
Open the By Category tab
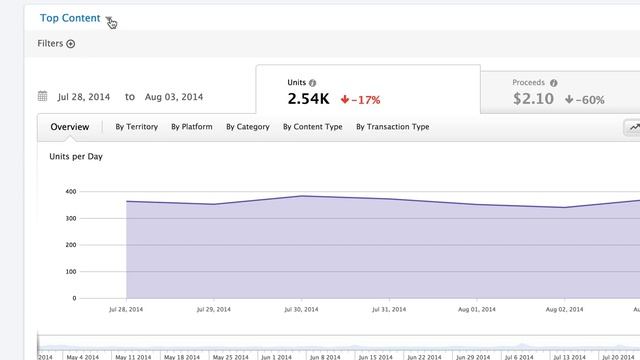[x=248, y=127]
